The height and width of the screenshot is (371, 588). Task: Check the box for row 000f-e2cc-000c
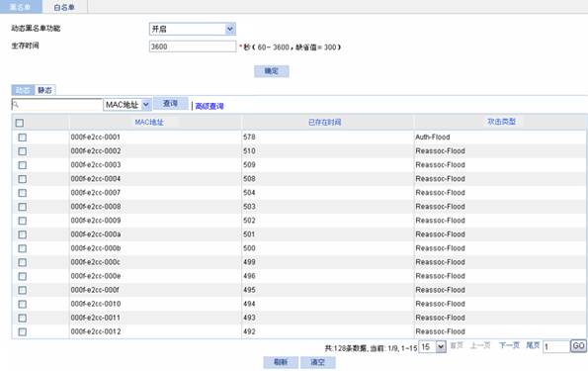click(x=22, y=262)
